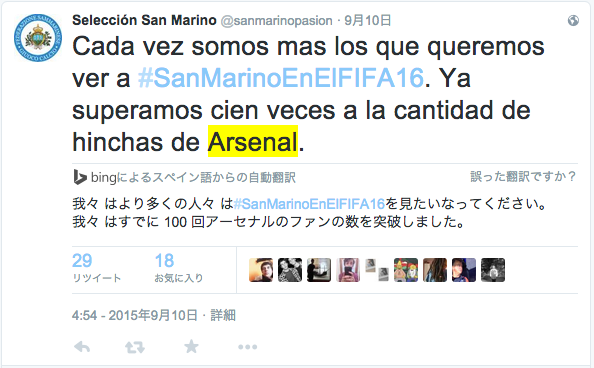Click the bing logo icon

[x=80, y=177]
